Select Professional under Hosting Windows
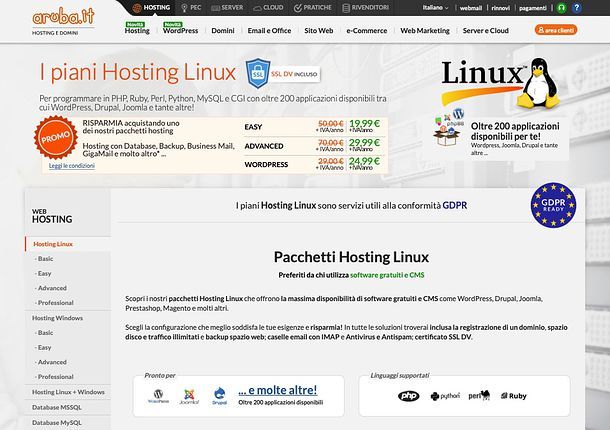 click(55, 377)
